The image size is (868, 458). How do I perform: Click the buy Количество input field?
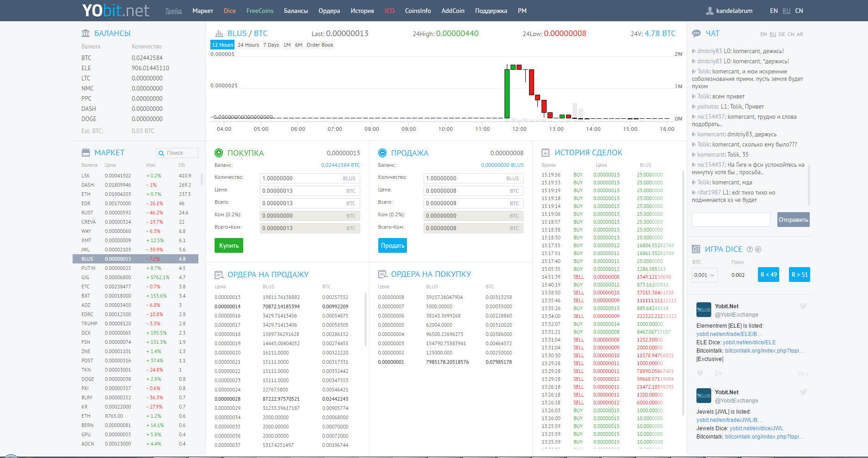tap(310, 178)
